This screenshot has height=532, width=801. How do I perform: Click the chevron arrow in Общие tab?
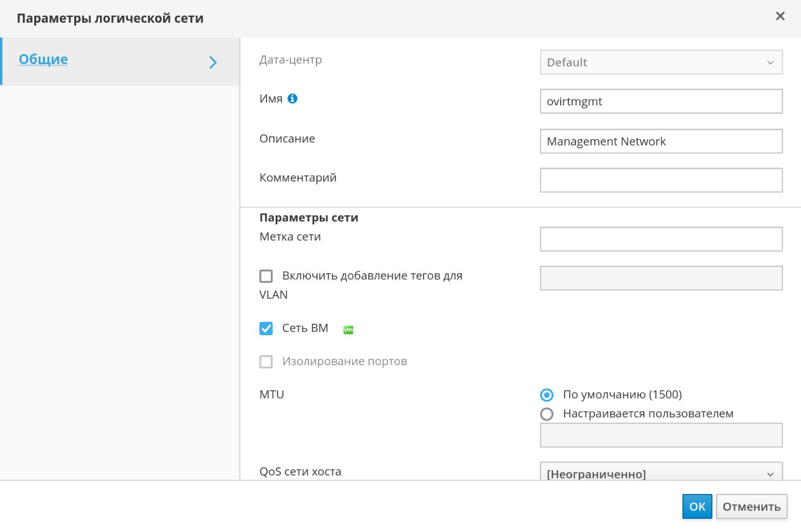click(213, 62)
